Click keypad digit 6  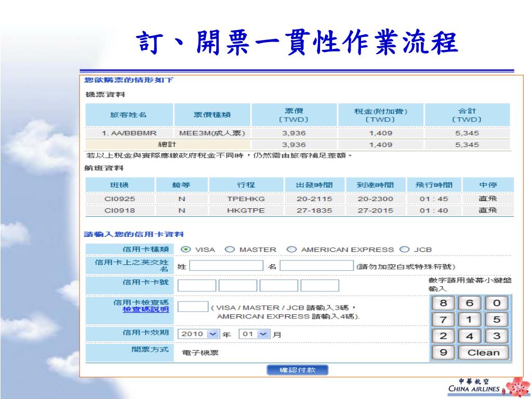click(470, 303)
